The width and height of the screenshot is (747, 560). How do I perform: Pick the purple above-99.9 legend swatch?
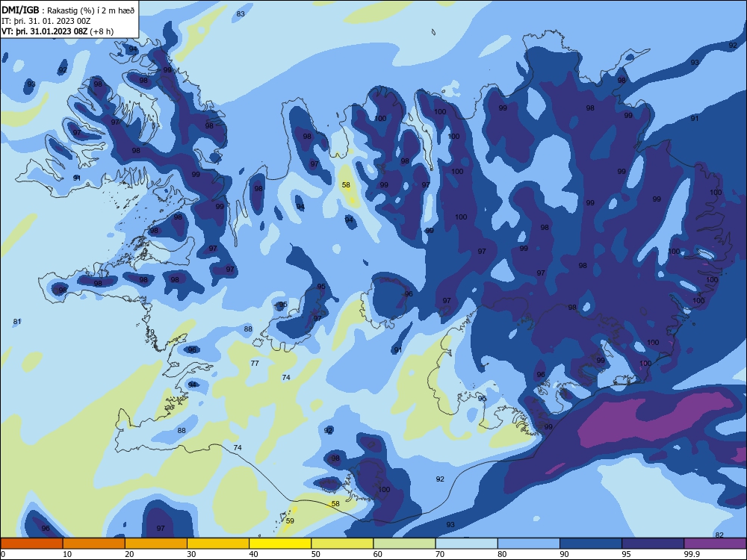pyautogui.click(x=715, y=544)
